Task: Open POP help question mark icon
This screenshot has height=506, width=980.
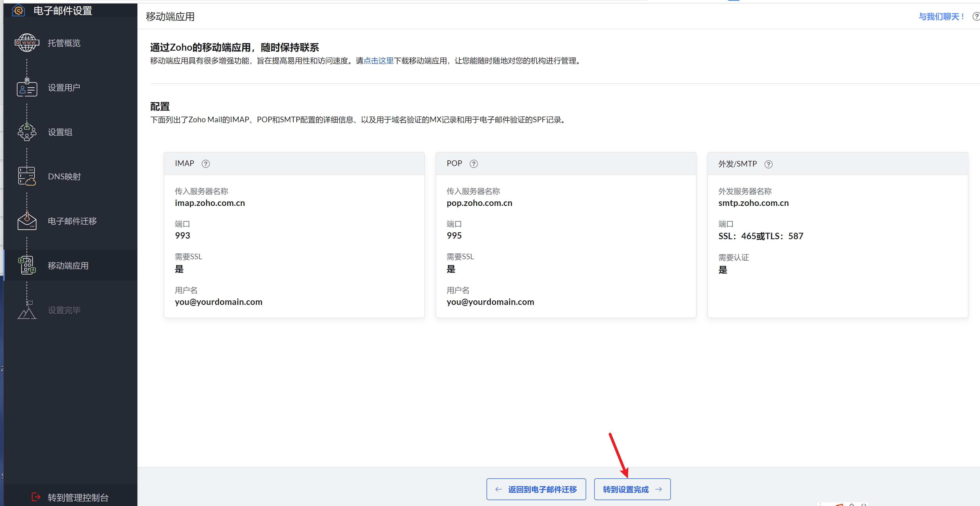Action: (x=474, y=164)
